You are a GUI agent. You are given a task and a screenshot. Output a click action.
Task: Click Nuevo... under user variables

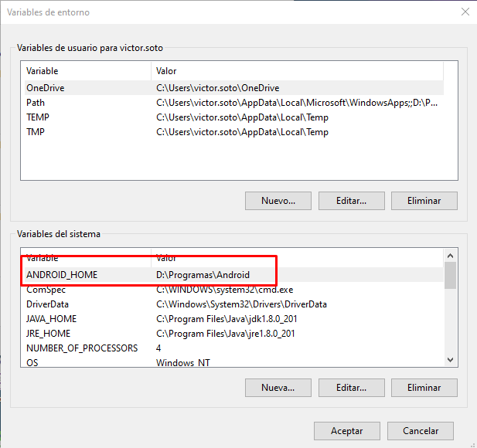278,201
